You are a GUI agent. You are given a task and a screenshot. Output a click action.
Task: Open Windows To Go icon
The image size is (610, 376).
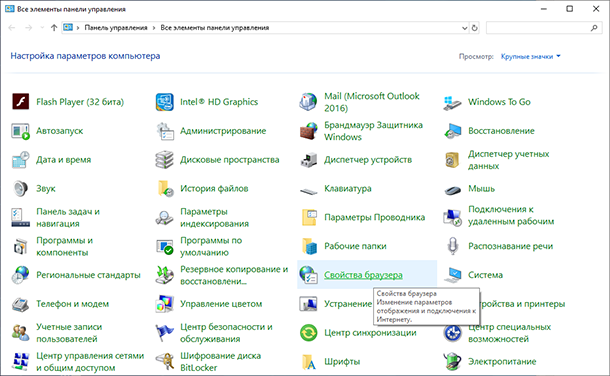pyautogui.click(x=452, y=103)
